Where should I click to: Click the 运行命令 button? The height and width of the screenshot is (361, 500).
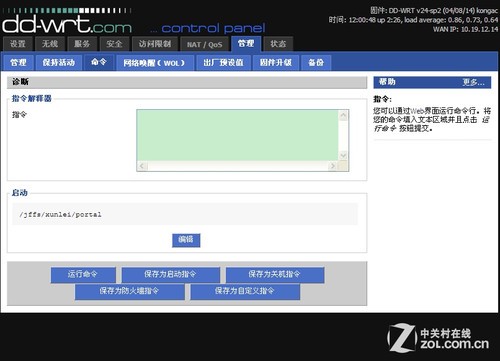click(83, 275)
